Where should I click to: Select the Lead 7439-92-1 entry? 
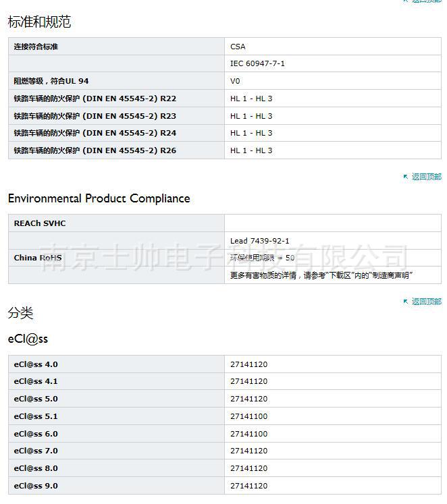pyautogui.click(x=259, y=241)
